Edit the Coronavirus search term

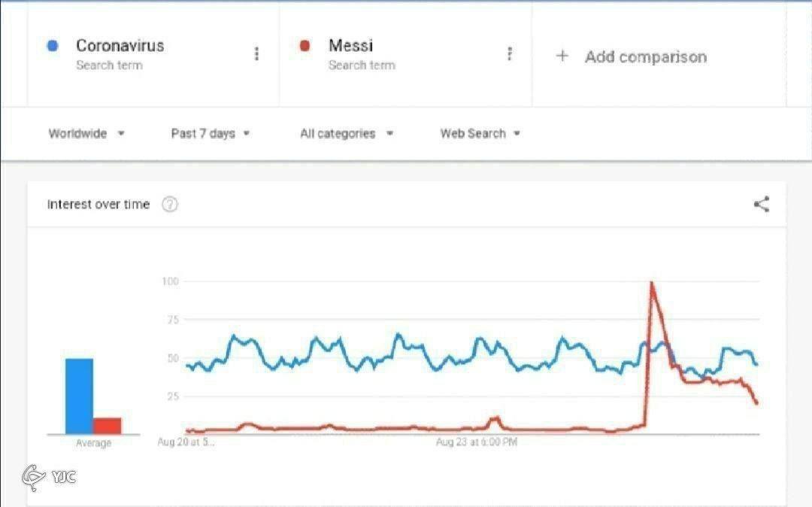(120, 46)
